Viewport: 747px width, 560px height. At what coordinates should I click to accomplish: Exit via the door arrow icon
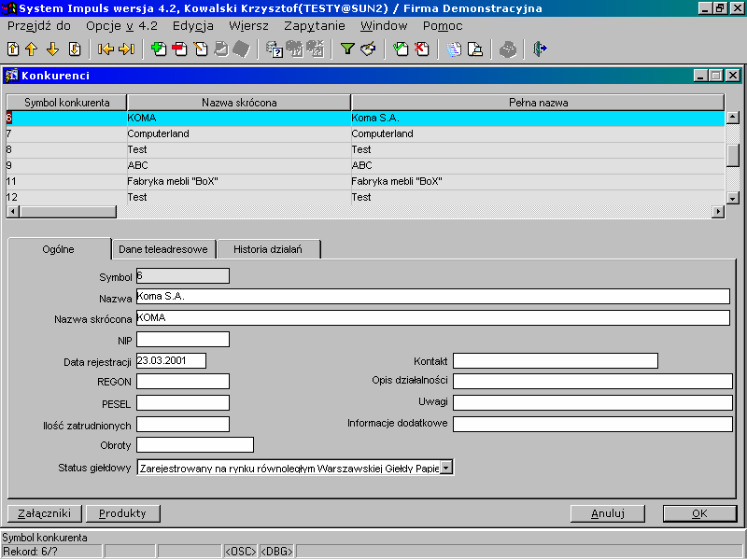point(540,49)
